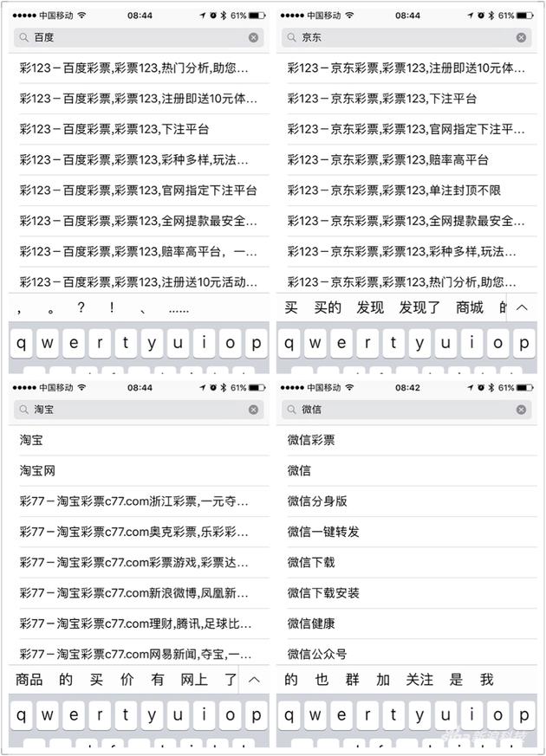Tap the u key on the 微信 screen keyboard

(445, 715)
